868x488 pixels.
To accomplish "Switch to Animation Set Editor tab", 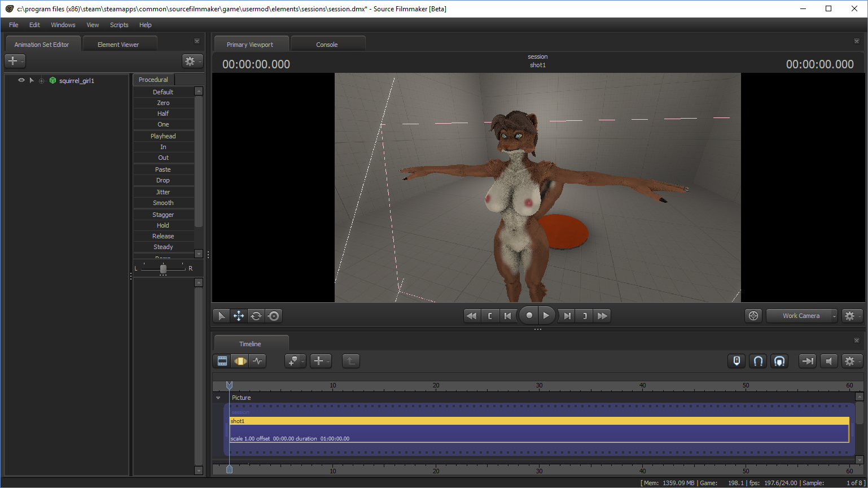I will point(42,45).
